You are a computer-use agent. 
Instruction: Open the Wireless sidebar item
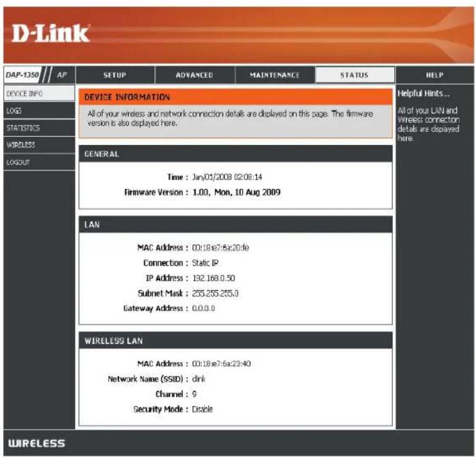pos(39,145)
